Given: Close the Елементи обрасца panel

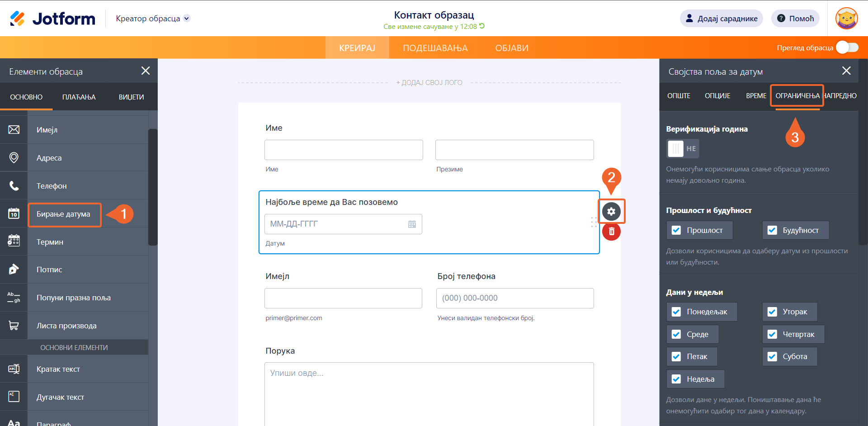Looking at the screenshot, I should pos(146,71).
